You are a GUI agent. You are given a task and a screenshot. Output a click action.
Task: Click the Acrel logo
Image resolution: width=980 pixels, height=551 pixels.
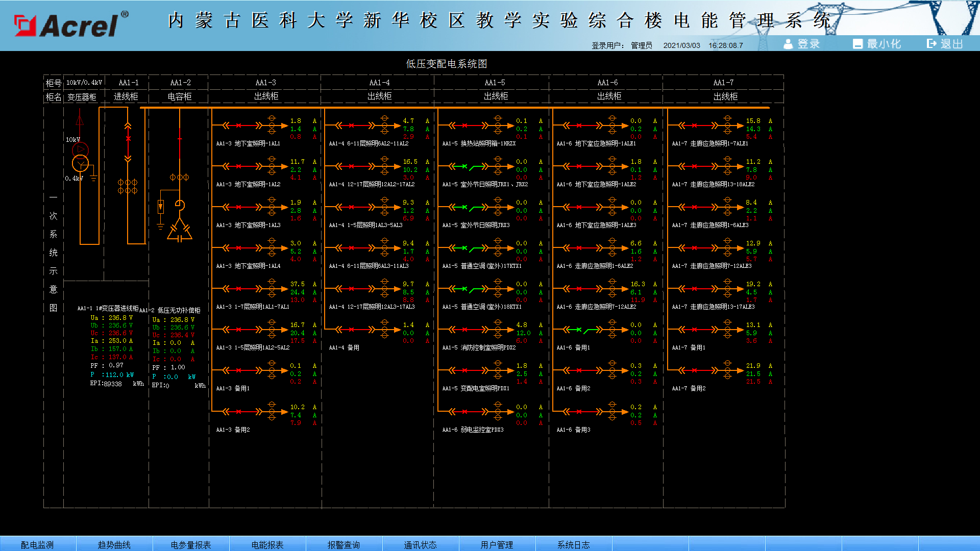tap(71, 24)
